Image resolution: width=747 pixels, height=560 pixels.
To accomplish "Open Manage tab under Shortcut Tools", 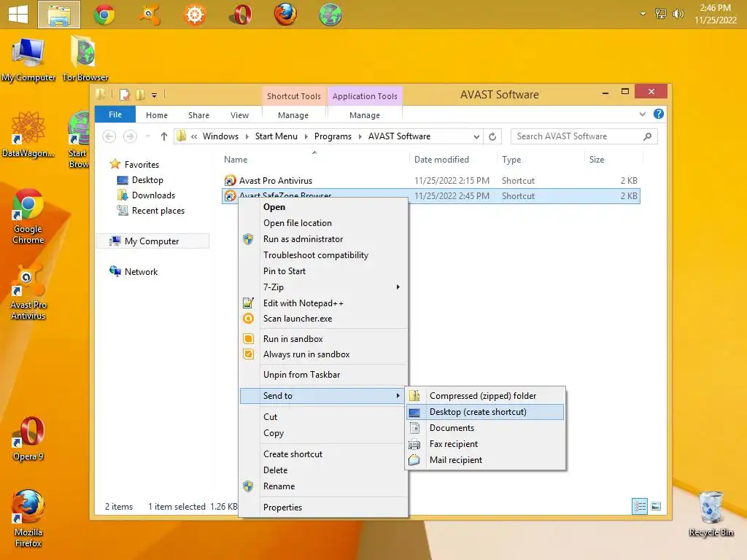I will pyautogui.click(x=293, y=115).
